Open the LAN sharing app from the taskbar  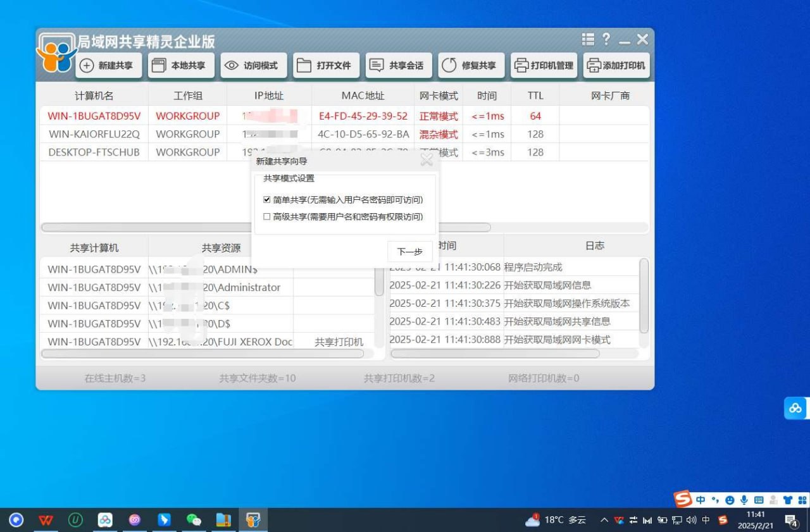pyautogui.click(x=252, y=520)
